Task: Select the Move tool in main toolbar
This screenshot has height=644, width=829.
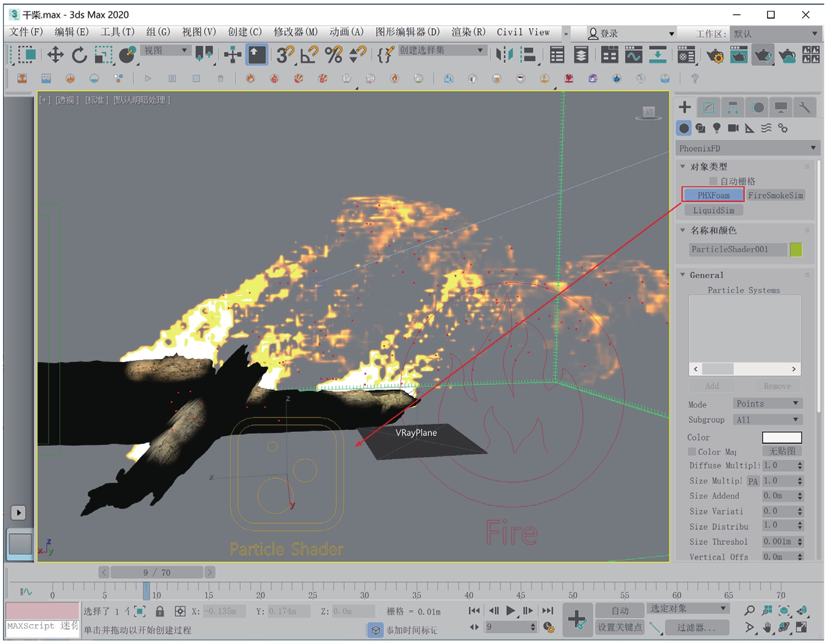Action: (x=55, y=55)
